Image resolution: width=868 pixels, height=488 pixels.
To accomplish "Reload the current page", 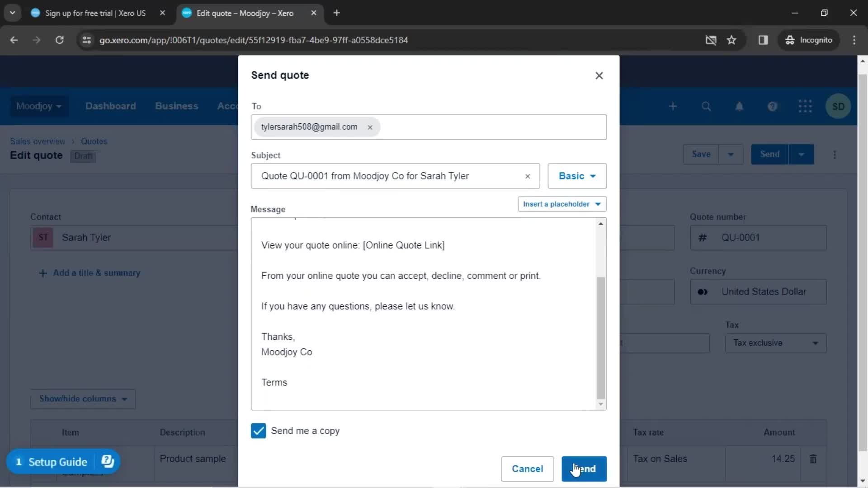I will click(x=59, y=40).
